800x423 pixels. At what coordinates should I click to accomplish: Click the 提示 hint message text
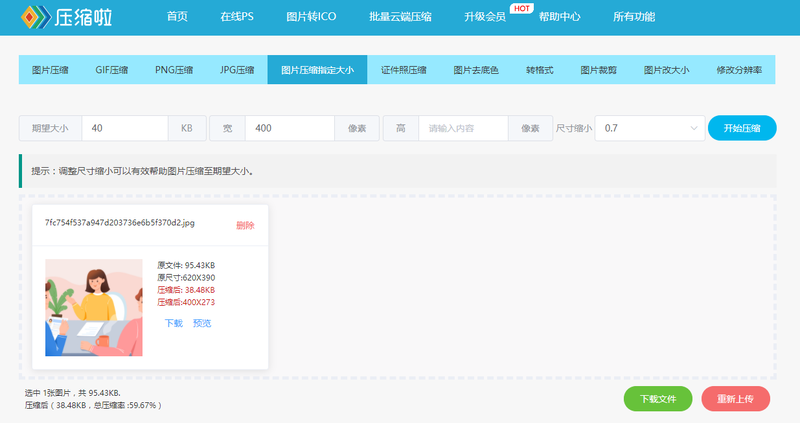[142, 171]
